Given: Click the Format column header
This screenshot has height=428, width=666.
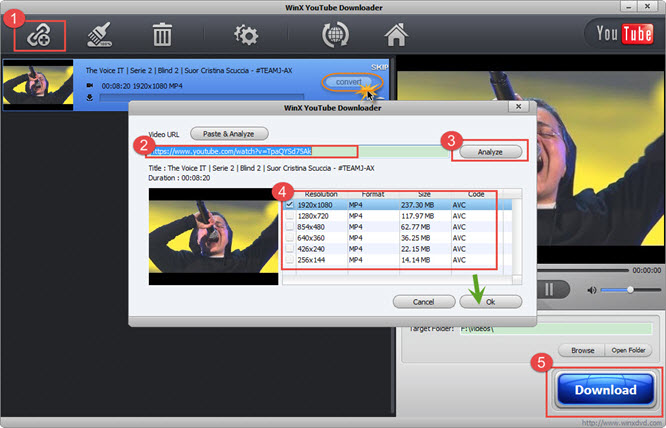Looking at the screenshot, I should tap(373, 194).
